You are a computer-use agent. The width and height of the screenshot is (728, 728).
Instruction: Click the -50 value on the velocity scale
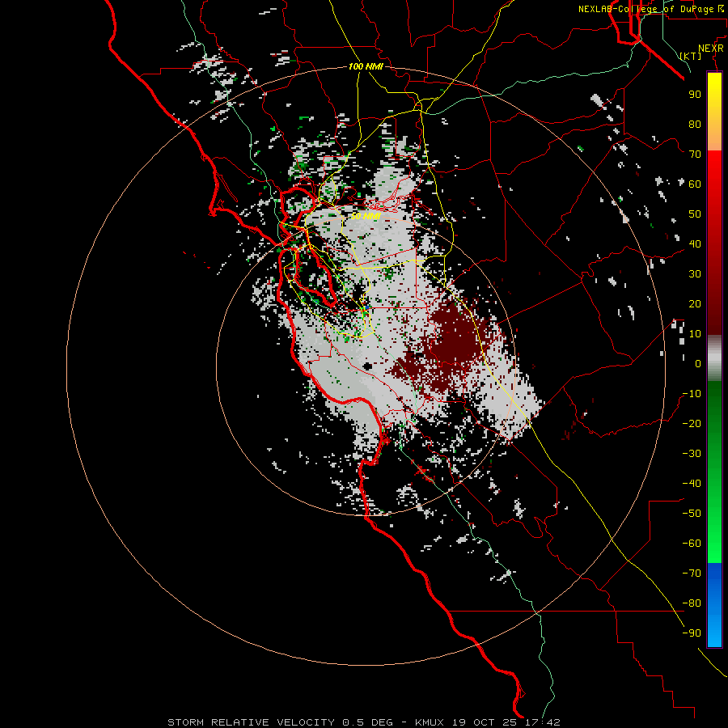(x=692, y=514)
